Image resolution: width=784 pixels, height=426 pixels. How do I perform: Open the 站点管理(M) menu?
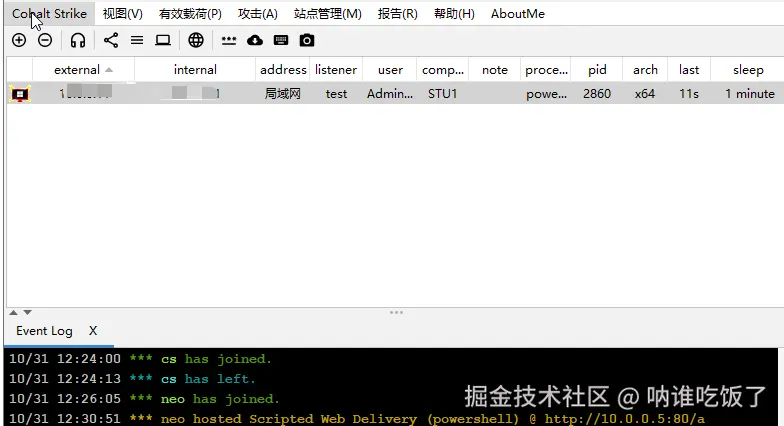[x=328, y=14]
